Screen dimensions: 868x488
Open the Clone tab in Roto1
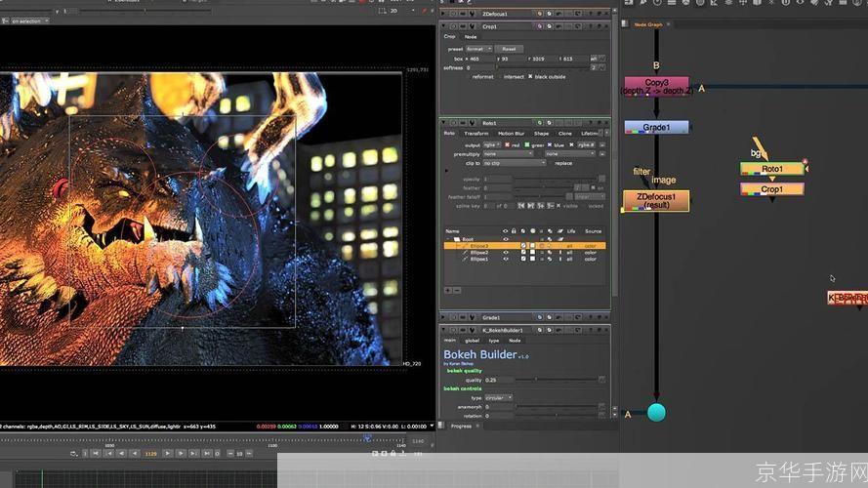(x=564, y=134)
